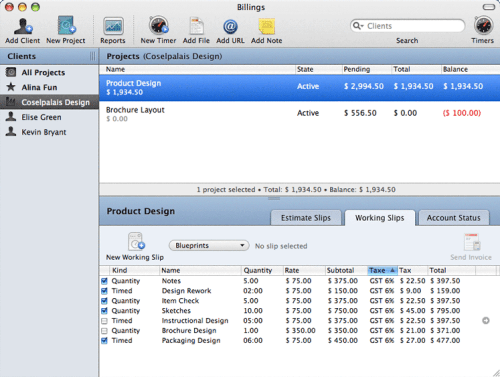The width and height of the screenshot is (500, 377).
Task: Click the Quantity column header
Action: pyautogui.click(x=262, y=270)
